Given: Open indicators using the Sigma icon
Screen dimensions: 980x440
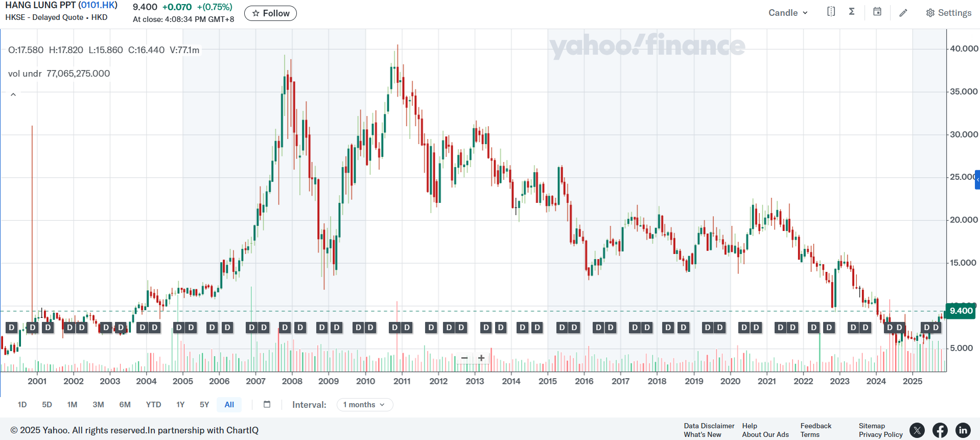Looking at the screenshot, I should pos(851,11).
